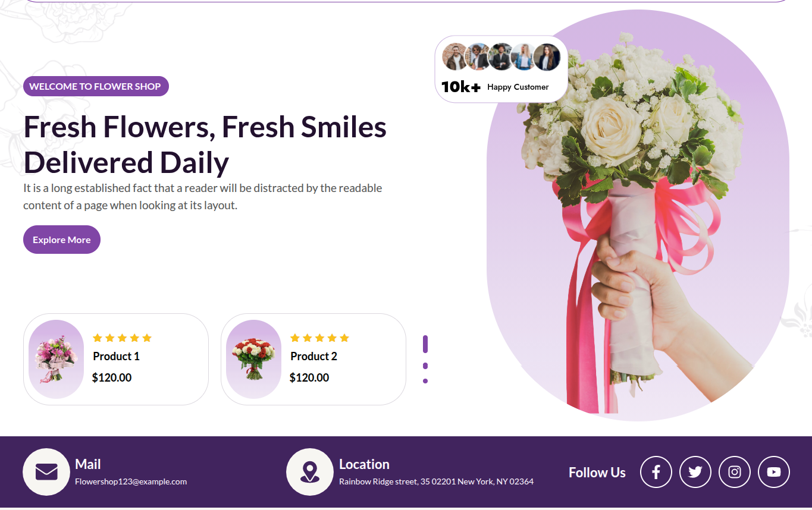Click the star rating of Product 1

pos(122,338)
